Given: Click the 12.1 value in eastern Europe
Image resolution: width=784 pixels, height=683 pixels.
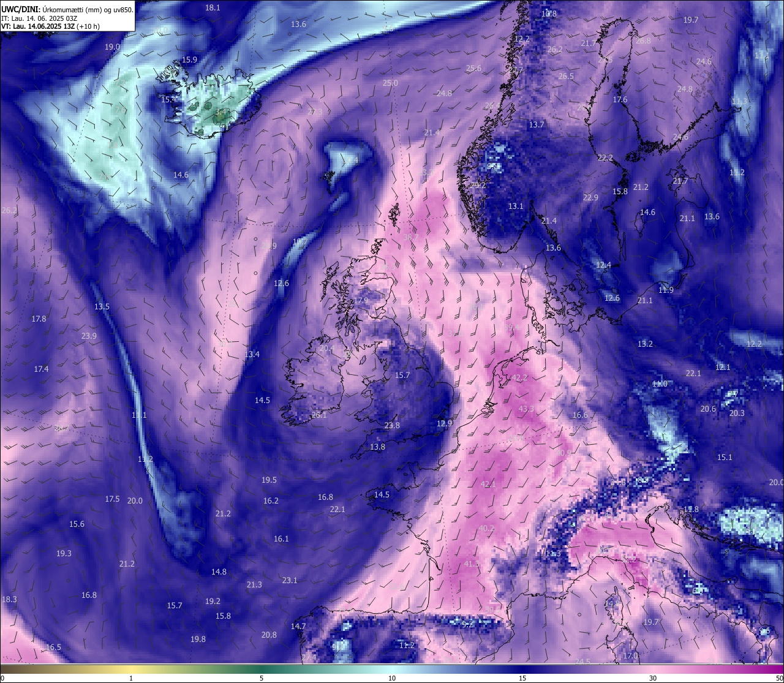Looking at the screenshot, I should pyautogui.click(x=723, y=368).
